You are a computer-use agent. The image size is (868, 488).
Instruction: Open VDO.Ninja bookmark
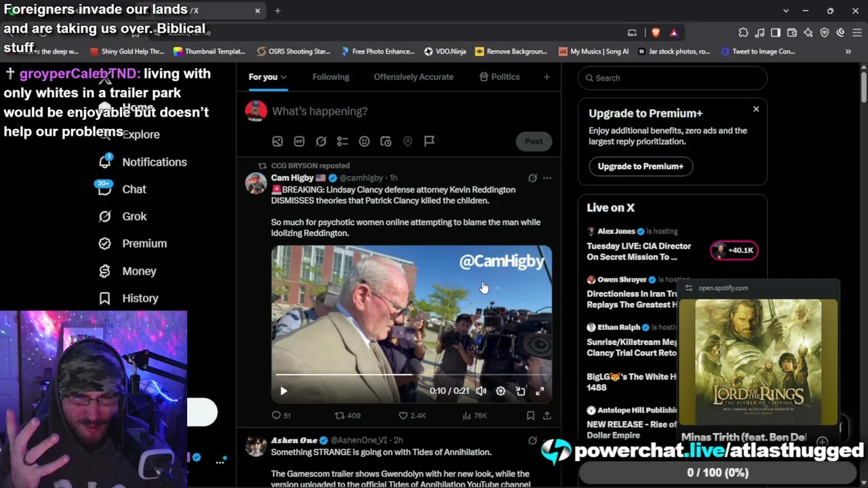coord(445,52)
